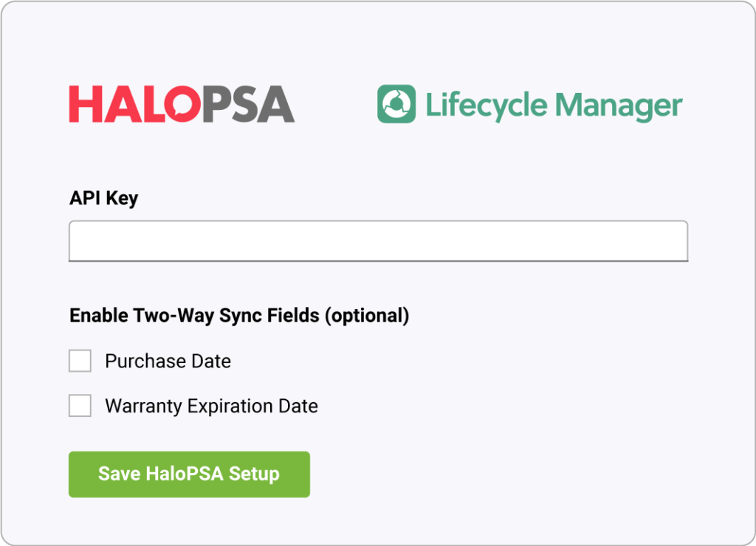
Task: Click the HaloPSA logo
Action: coord(180,104)
